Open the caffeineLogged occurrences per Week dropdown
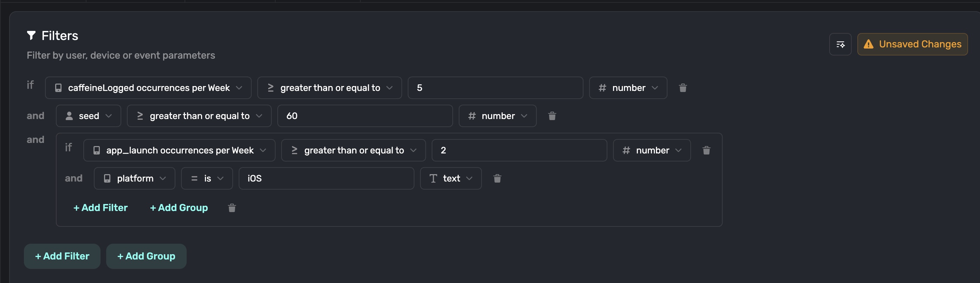The image size is (980, 283). pos(148,88)
